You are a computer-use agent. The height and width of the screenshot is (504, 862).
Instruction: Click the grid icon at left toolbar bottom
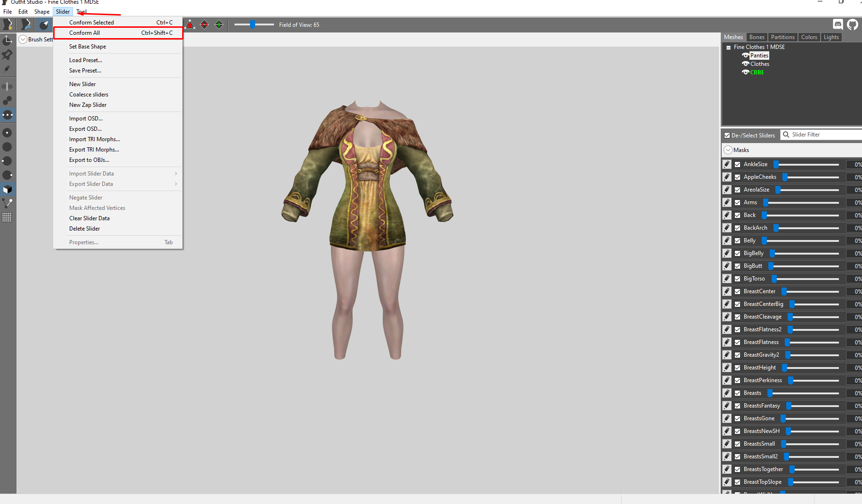pyautogui.click(x=8, y=217)
